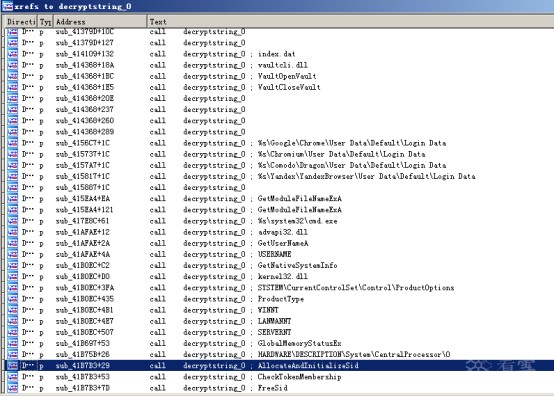The height and width of the screenshot is (396, 554).
Task: Select the address sub_41B0EC+507
Action: [x=85, y=332]
